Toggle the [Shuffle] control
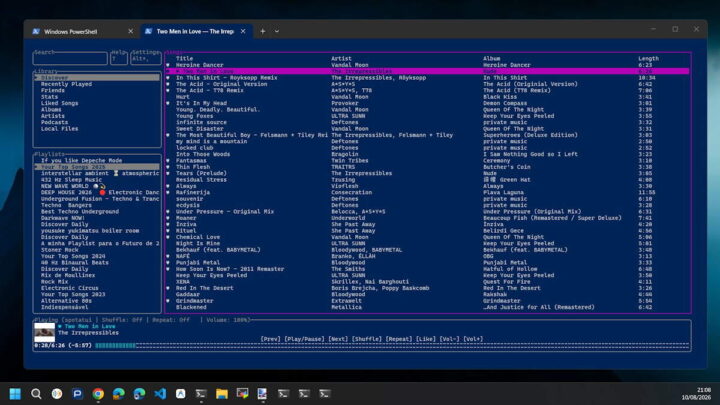720x405 pixels. point(366,339)
